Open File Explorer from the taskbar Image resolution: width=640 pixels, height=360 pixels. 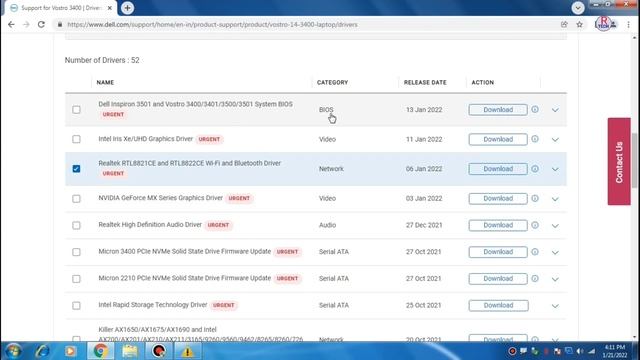[130, 351]
